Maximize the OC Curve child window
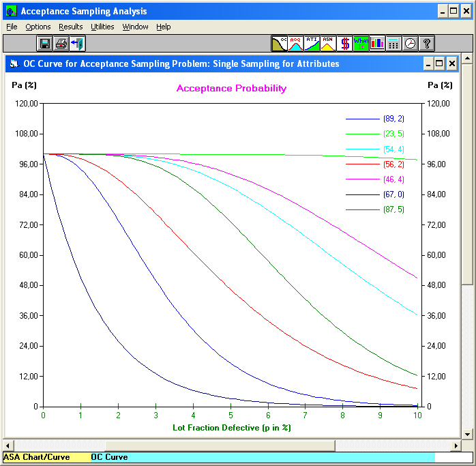 pyautogui.click(x=439, y=63)
